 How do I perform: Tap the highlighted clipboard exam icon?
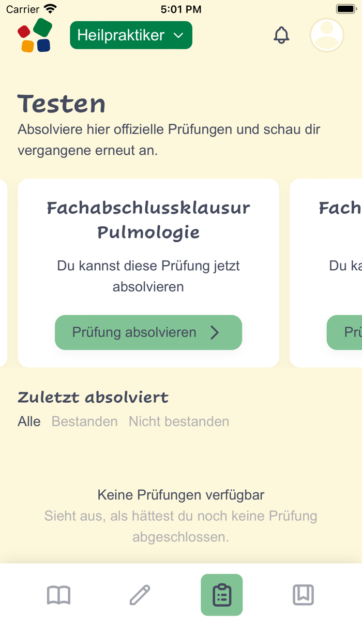pyautogui.click(x=221, y=595)
